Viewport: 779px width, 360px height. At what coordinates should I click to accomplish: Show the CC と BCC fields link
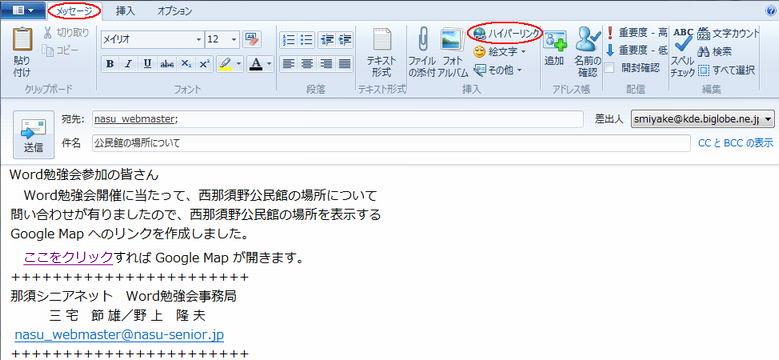click(736, 143)
